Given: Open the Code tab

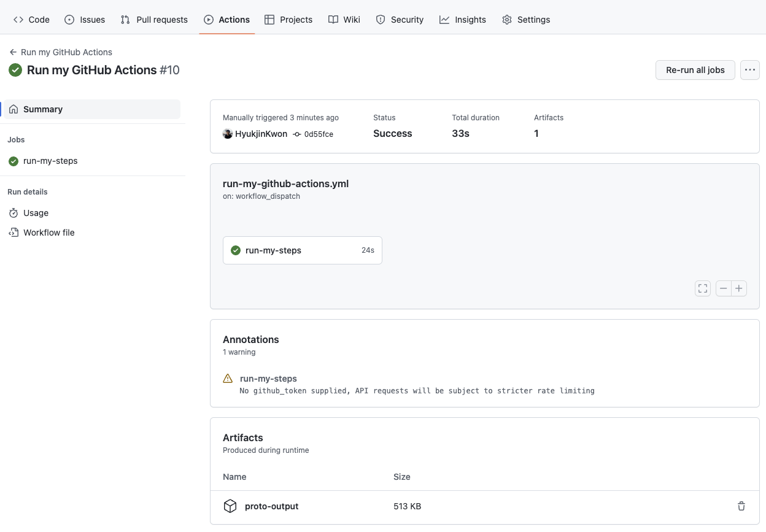Looking at the screenshot, I should click(x=31, y=20).
